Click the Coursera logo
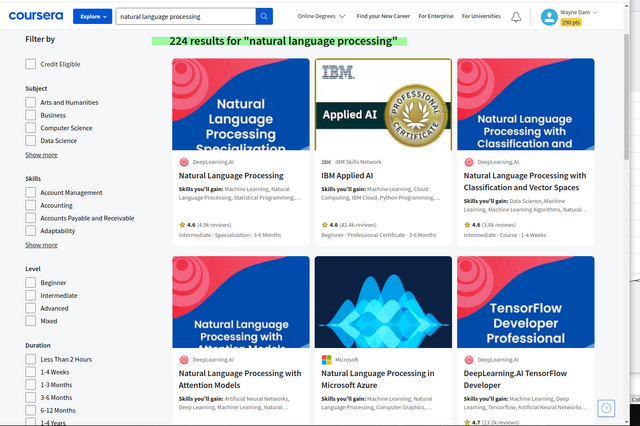Viewport: 640px width, 426px height. [36, 16]
